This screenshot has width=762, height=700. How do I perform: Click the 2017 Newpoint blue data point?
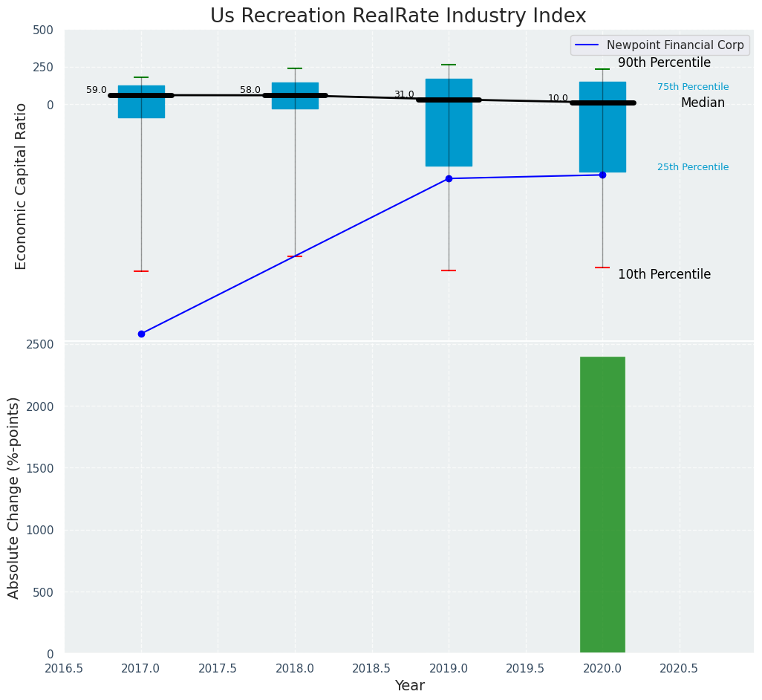pyautogui.click(x=141, y=334)
